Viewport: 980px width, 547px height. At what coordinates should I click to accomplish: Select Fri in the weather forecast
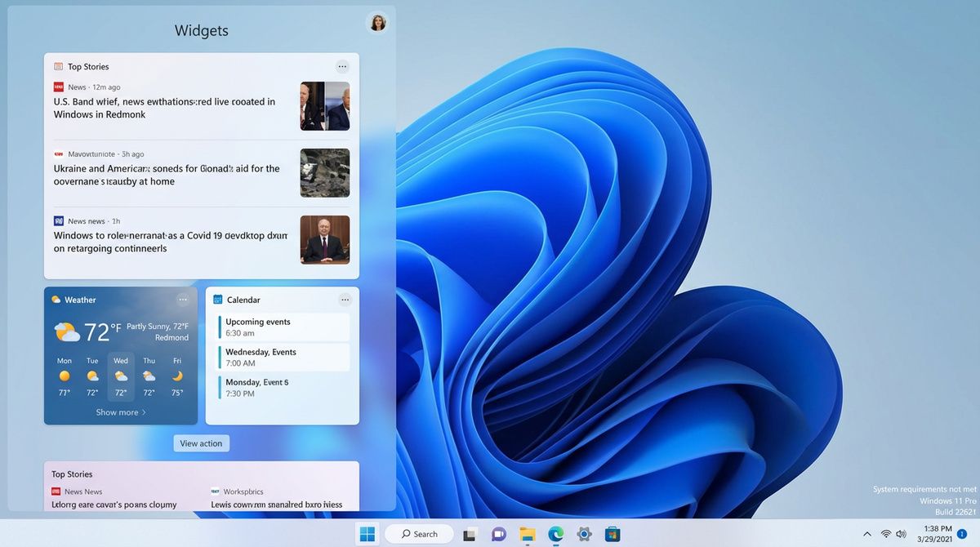point(176,376)
